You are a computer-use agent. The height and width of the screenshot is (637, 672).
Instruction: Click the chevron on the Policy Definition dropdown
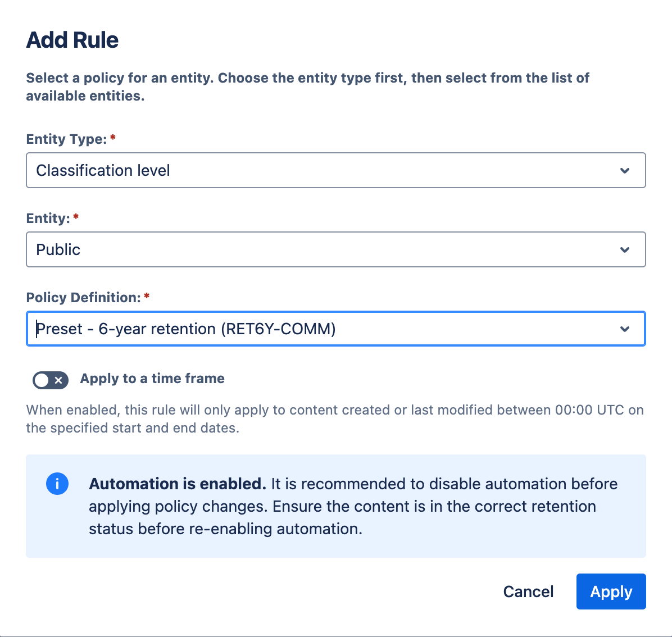[625, 329]
